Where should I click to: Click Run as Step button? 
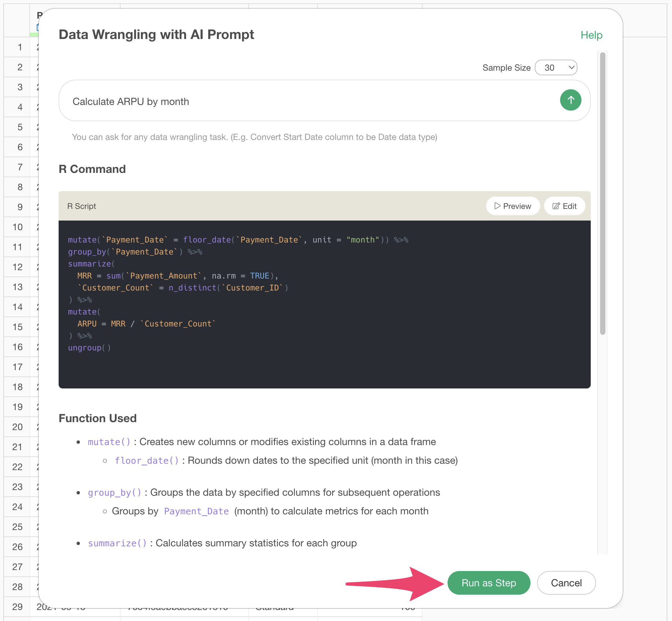coord(488,583)
